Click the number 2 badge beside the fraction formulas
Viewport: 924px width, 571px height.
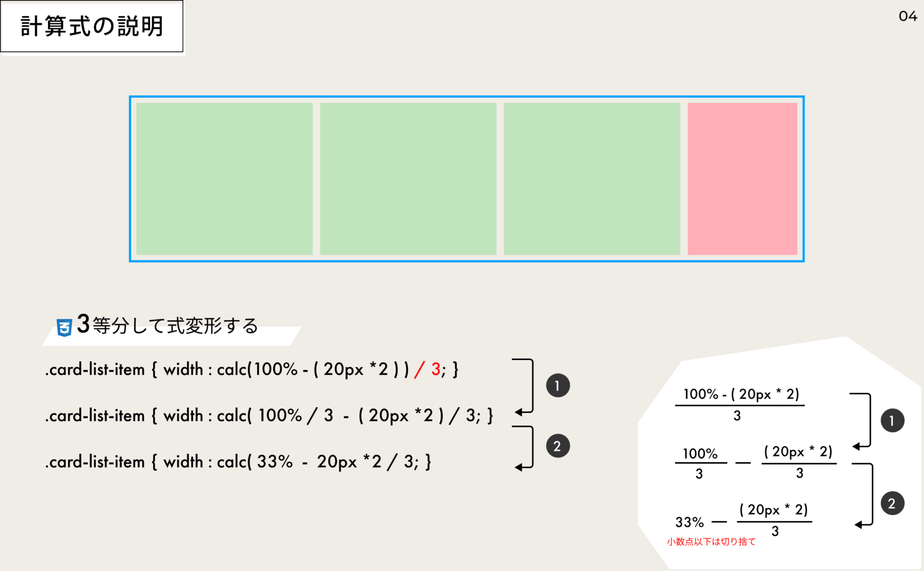pyautogui.click(x=892, y=503)
